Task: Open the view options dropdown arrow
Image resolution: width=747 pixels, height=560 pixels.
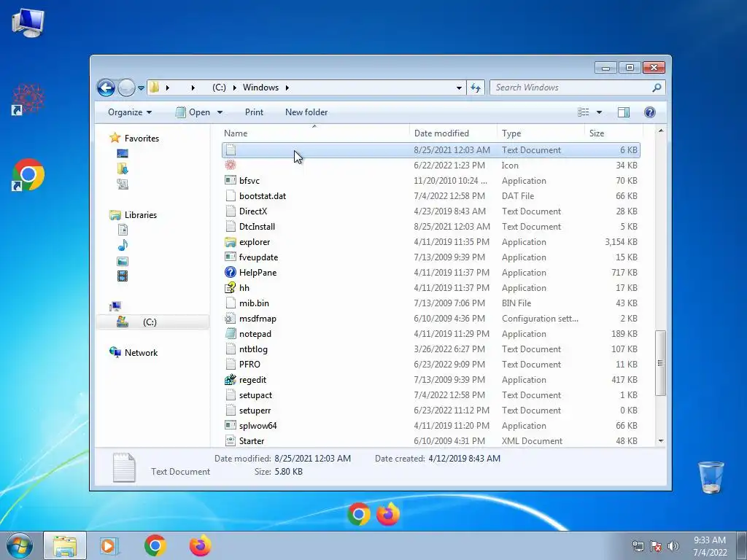Action: click(x=599, y=112)
